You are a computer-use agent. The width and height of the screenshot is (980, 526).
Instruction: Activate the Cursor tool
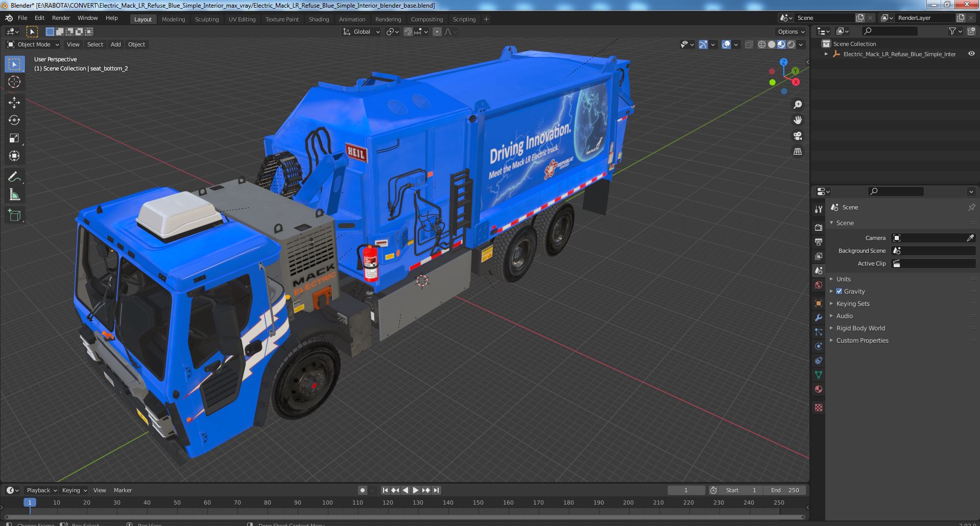point(14,82)
